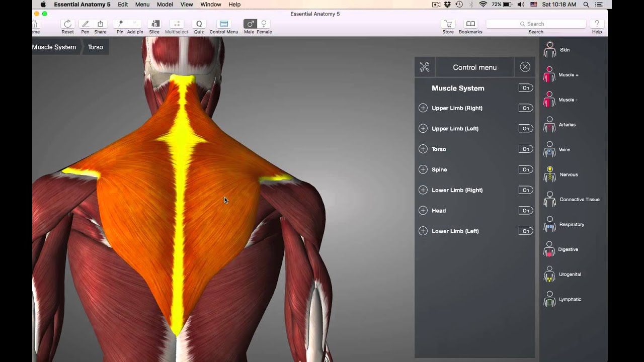Viewport: 644px width, 362px height.
Task: Open the Edit menu
Action: [x=123, y=5]
